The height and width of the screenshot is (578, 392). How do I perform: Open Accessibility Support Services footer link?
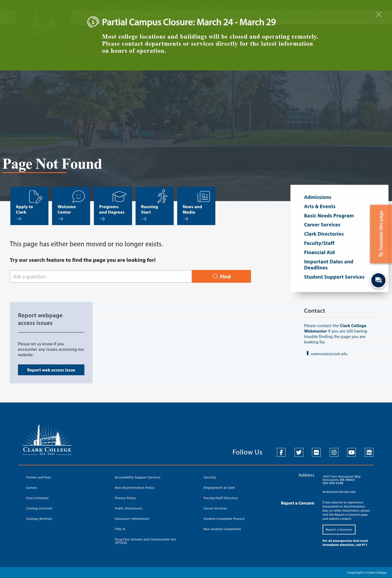(x=137, y=477)
